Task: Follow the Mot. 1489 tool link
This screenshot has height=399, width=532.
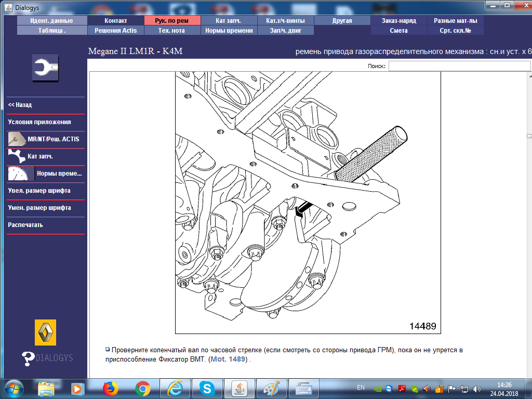Action: [x=228, y=360]
